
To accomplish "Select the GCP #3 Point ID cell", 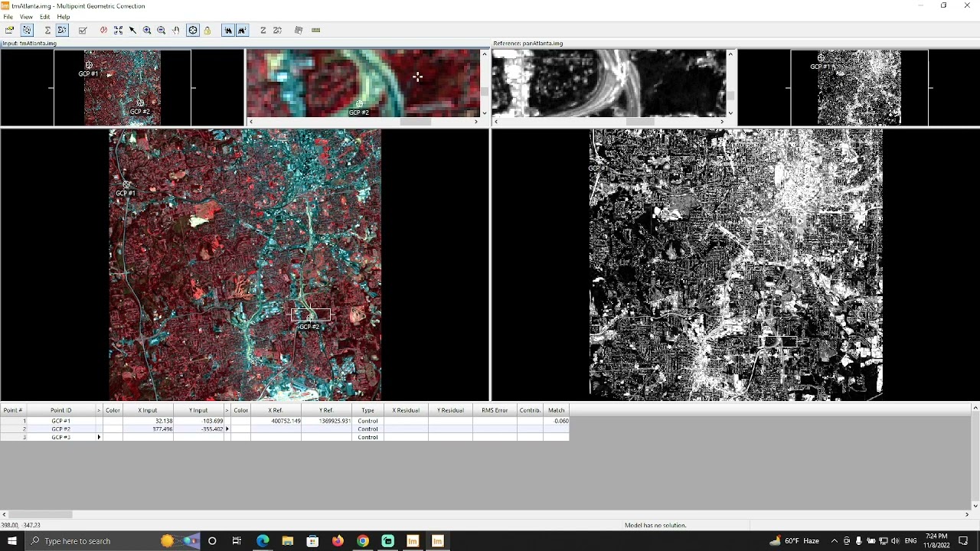I will tap(61, 437).
